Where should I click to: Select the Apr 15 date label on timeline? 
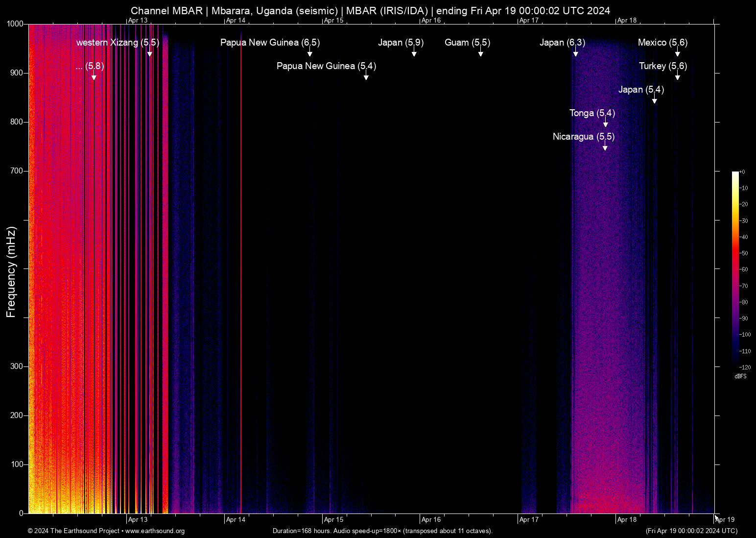(334, 519)
